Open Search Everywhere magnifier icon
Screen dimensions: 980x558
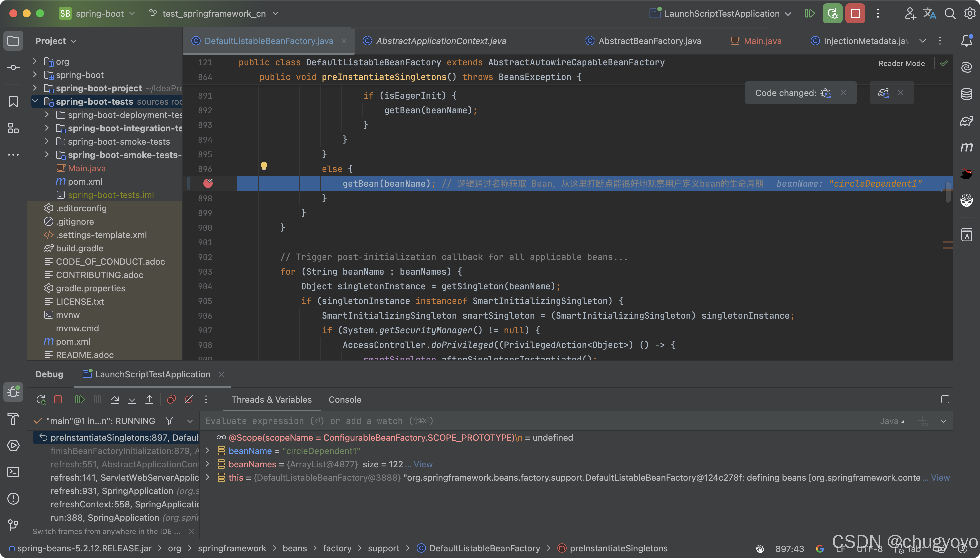950,14
